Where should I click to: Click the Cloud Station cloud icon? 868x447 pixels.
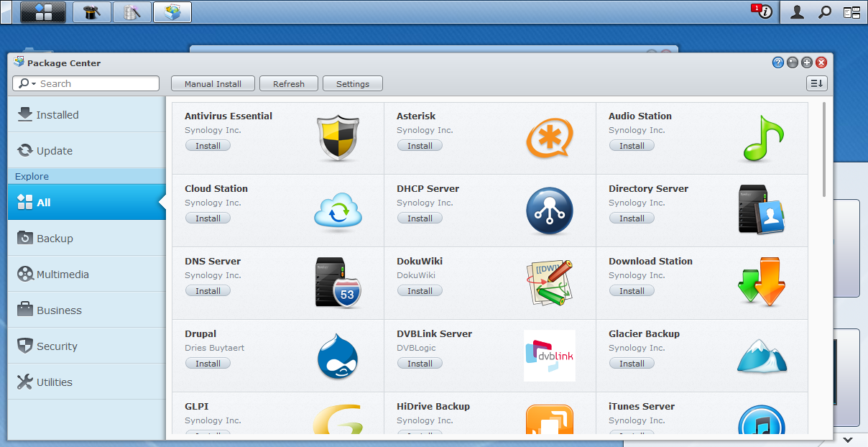click(337, 211)
